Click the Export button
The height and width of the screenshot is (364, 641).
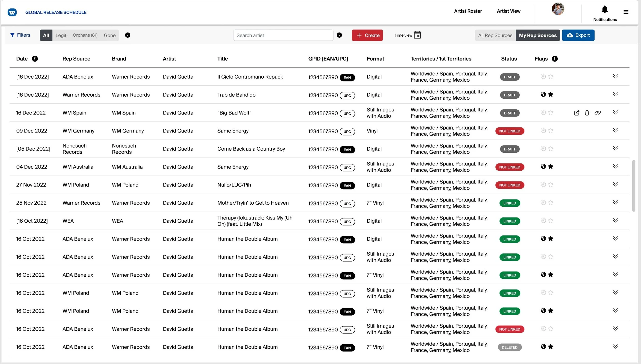click(x=578, y=35)
